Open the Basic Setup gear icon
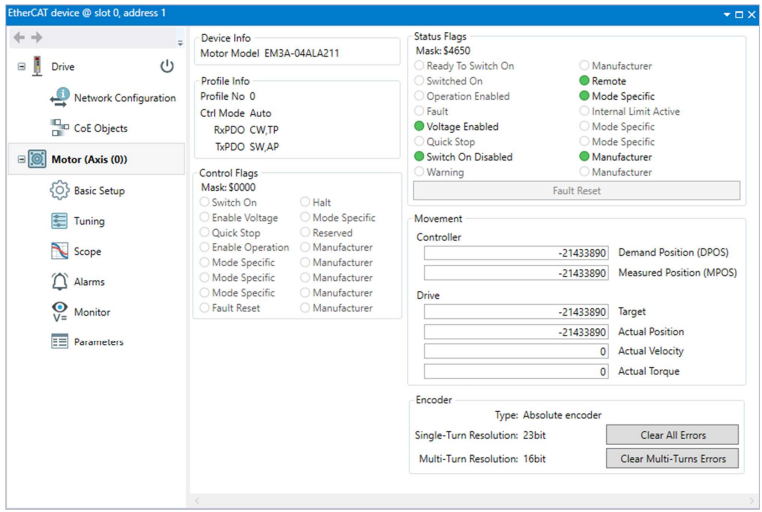 coord(59,190)
